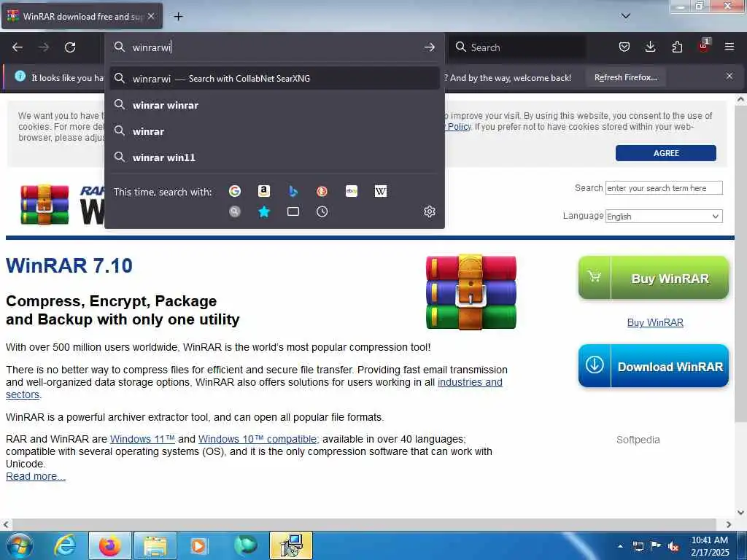Show hidden system tray icons
Image resolution: width=747 pixels, height=560 pixels.
coord(620,546)
